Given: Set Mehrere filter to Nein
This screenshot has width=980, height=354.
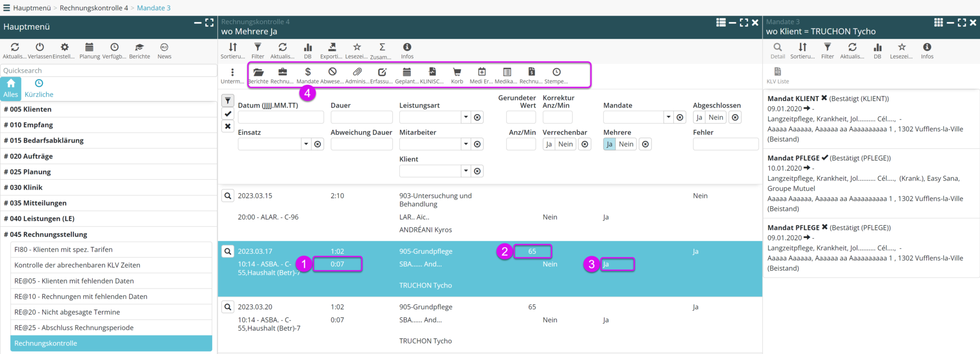Looking at the screenshot, I should point(626,145).
